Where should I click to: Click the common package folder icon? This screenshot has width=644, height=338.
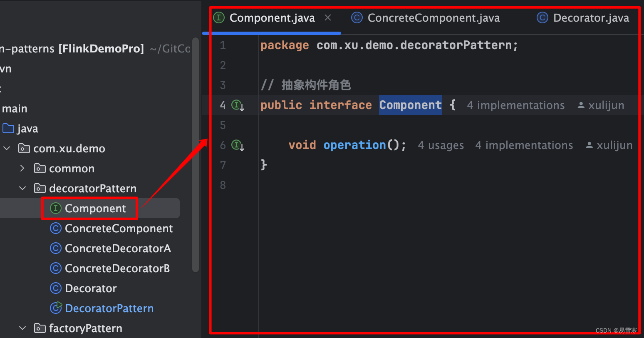click(x=40, y=168)
